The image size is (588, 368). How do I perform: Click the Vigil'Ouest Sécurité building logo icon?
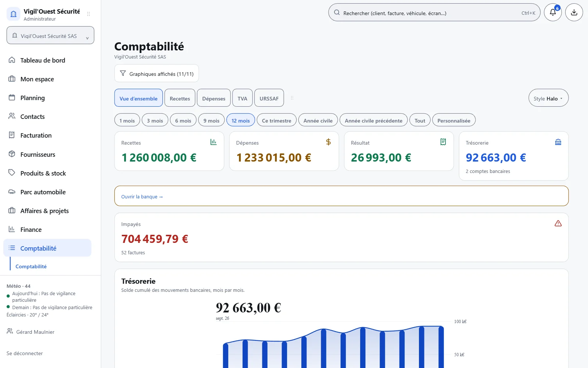pyautogui.click(x=14, y=14)
